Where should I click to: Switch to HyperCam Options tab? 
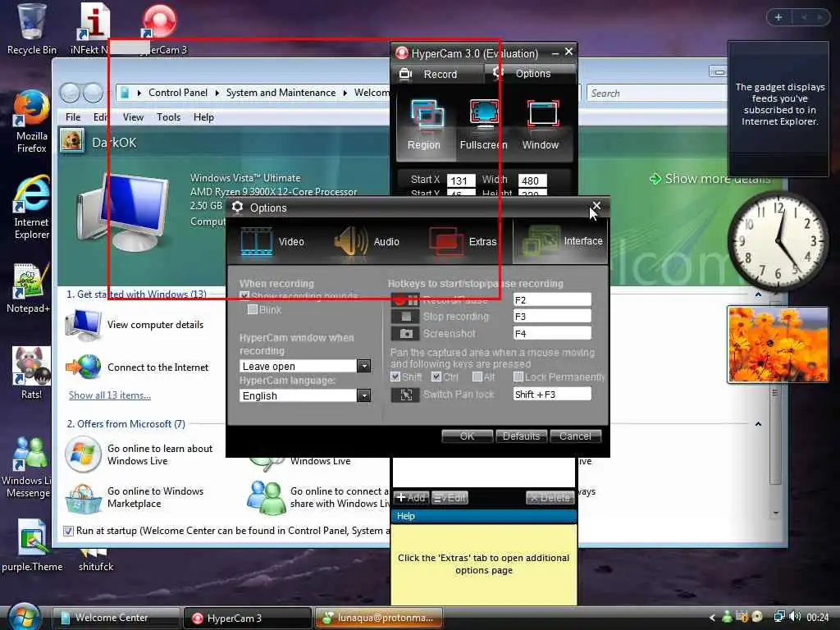pyautogui.click(x=531, y=73)
